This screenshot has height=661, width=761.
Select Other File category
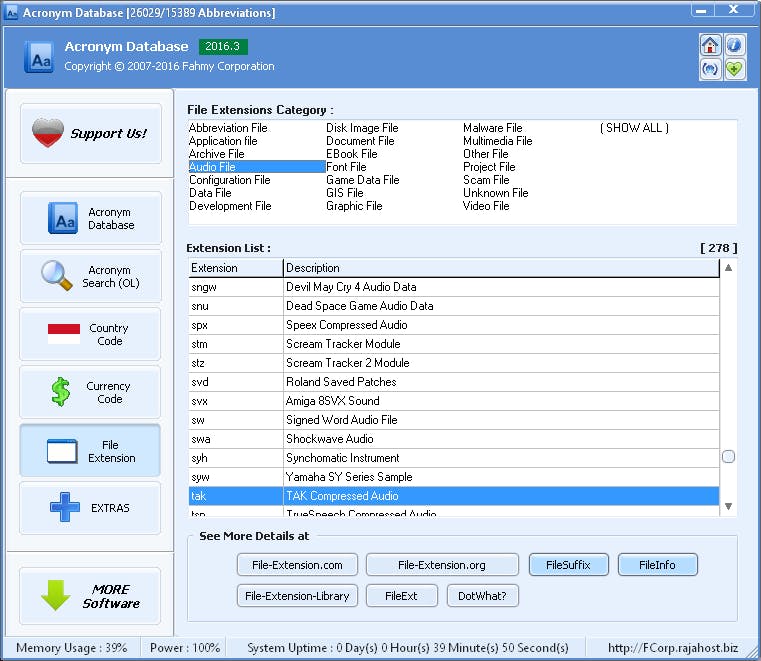(x=486, y=154)
